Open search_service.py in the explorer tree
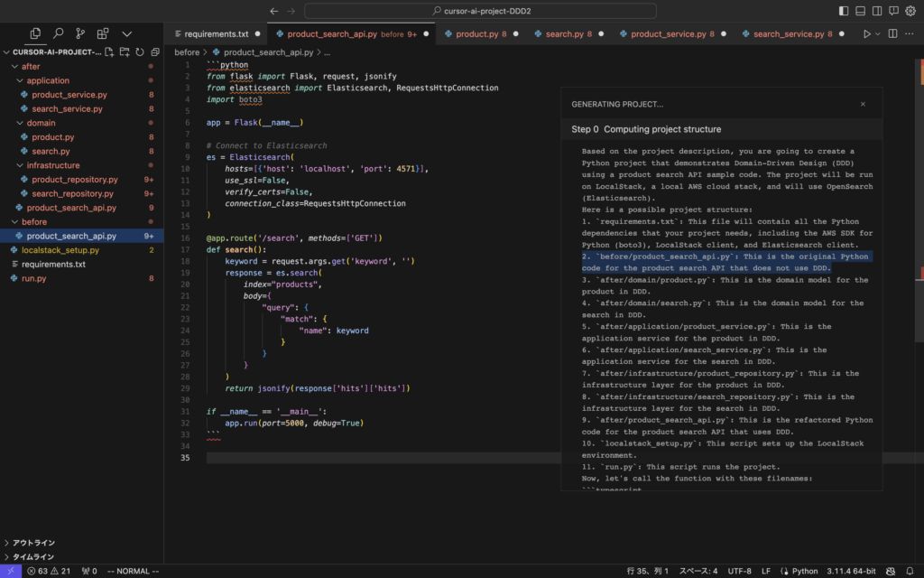Viewport: 924px width, 578px height. (82, 108)
